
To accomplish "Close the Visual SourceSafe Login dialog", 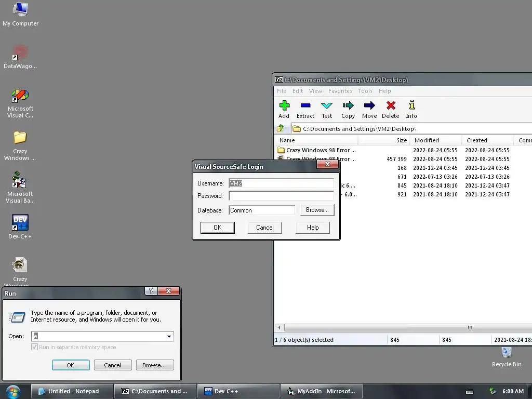I will click(x=327, y=164).
